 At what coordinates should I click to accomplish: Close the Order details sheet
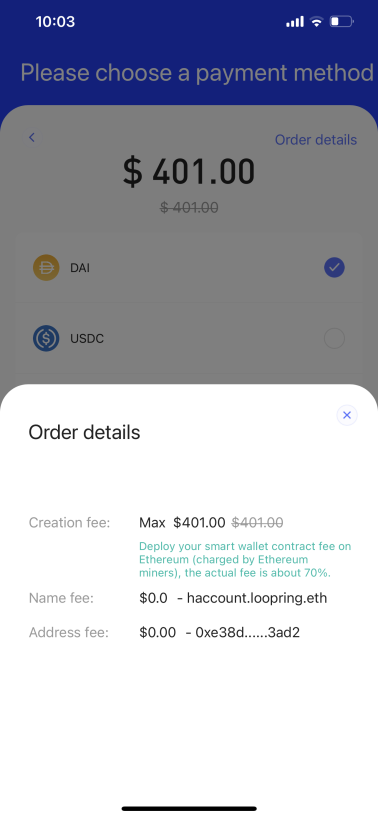pyautogui.click(x=347, y=415)
